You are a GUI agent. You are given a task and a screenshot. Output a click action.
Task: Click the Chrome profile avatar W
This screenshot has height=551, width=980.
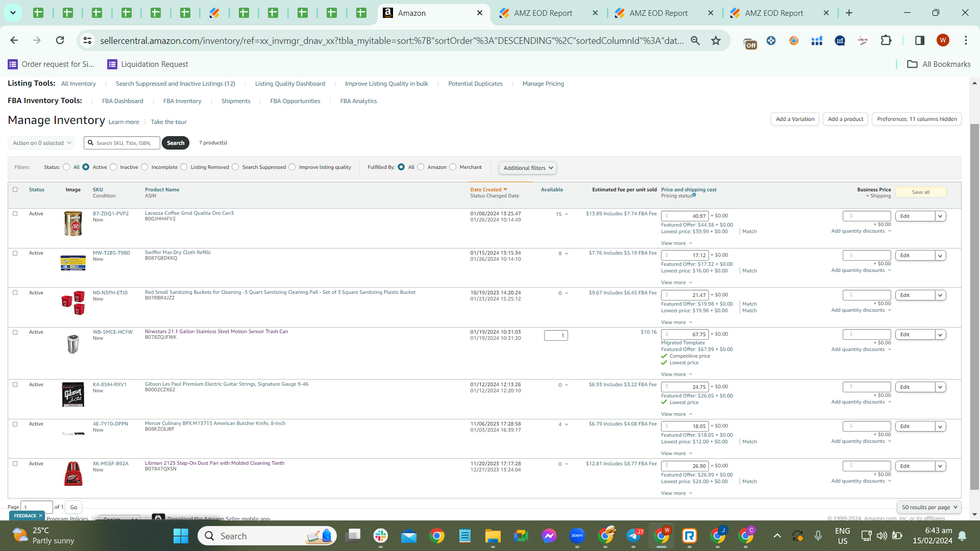[943, 40]
